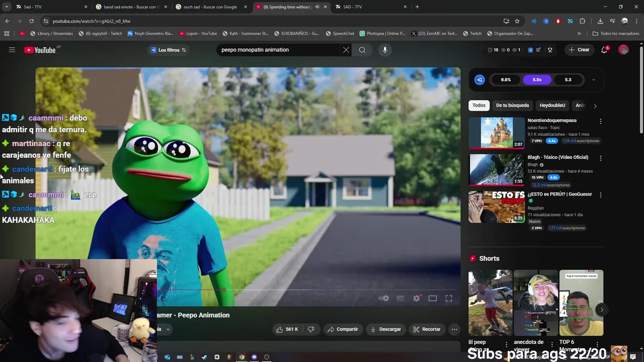Open Discord from the taskbar
The width and height of the screenshot is (644, 362).
[254, 357]
